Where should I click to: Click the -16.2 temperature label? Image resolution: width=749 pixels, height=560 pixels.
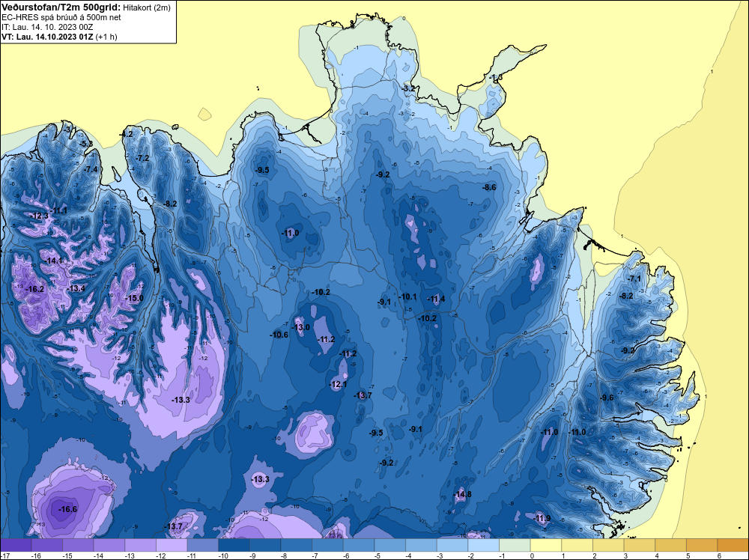click(x=34, y=289)
